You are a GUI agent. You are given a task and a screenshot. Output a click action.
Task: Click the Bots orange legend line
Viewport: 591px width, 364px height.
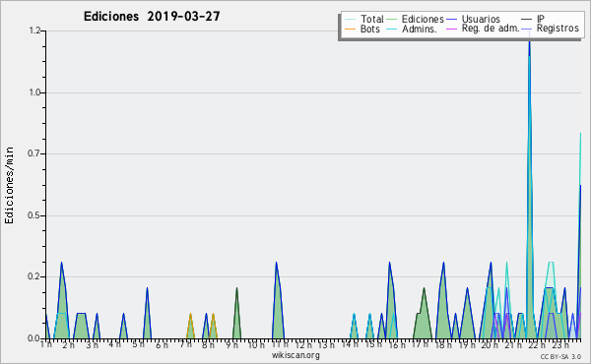(x=350, y=29)
